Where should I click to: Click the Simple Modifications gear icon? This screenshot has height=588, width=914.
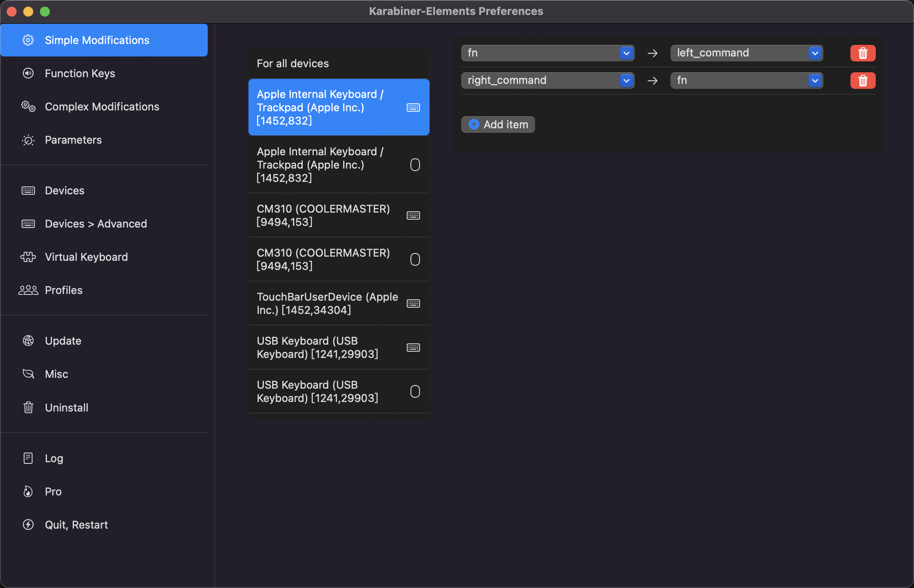28,40
